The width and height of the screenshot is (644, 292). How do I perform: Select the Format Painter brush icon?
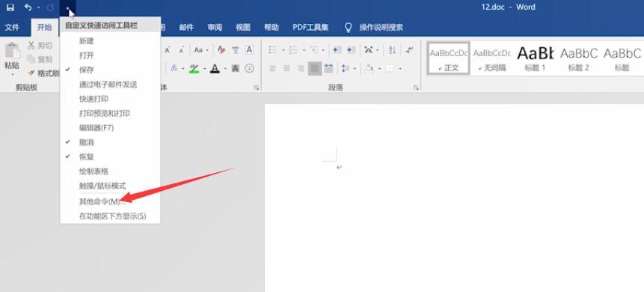click(x=31, y=73)
